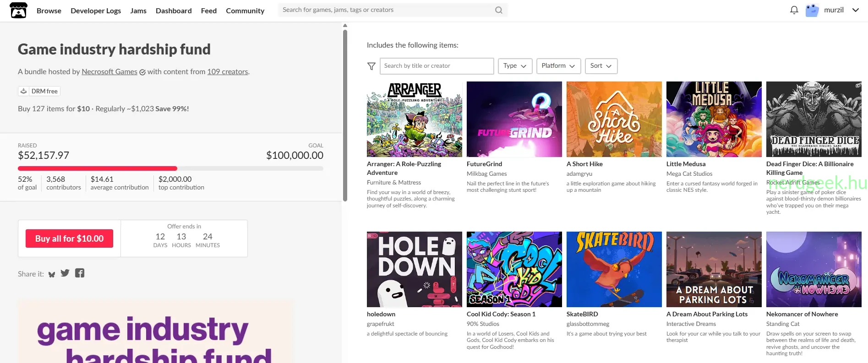This screenshot has height=363, width=868.
Task: Click the $100,000.00 goal amount
Action: pyautogui.click(x=295, y=156)
